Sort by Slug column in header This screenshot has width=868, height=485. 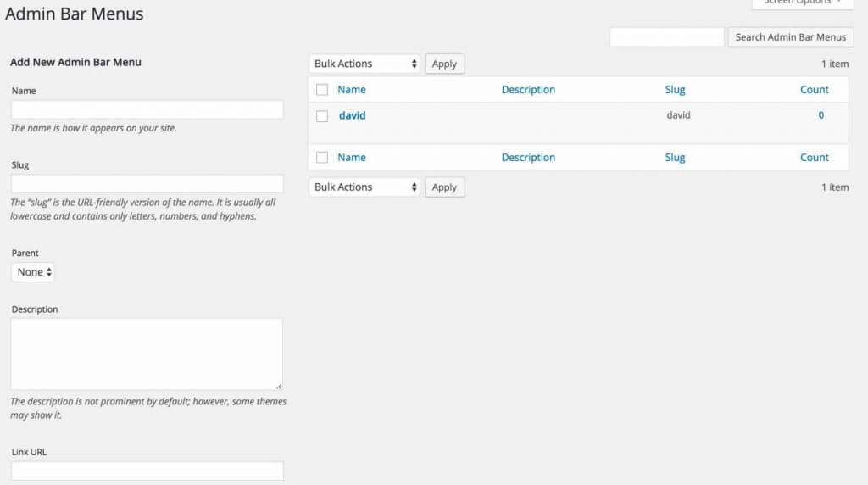coord(675,90)
